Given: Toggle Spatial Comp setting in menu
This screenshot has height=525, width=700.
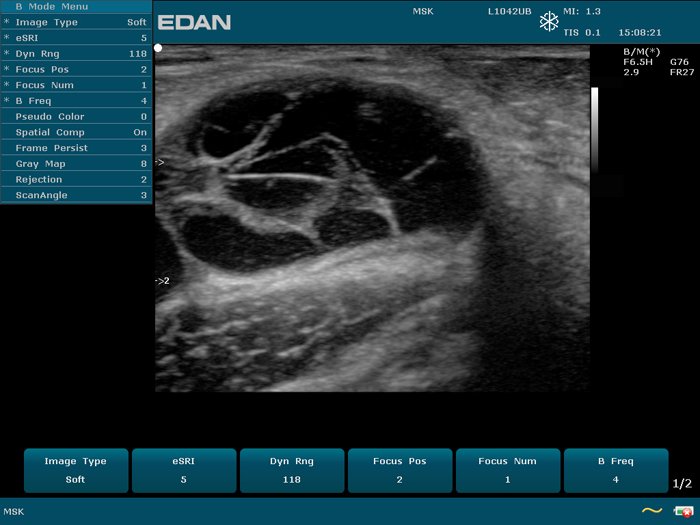Looking at the screenshot, I should click(x=76, y=132).
